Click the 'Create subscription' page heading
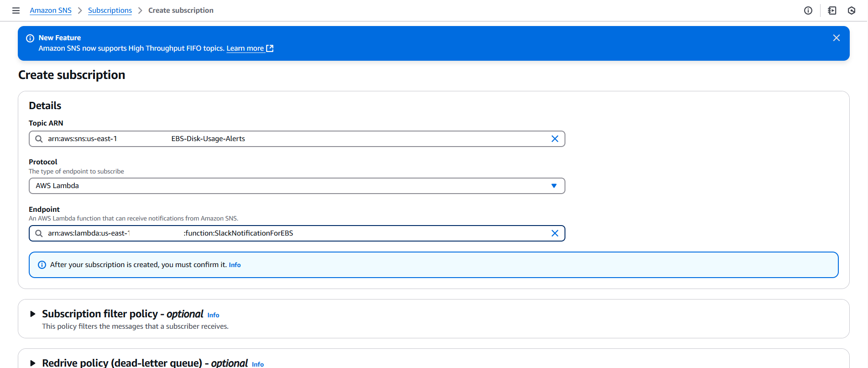This screenshot has height=368, width=868. [x=72, y=75]
